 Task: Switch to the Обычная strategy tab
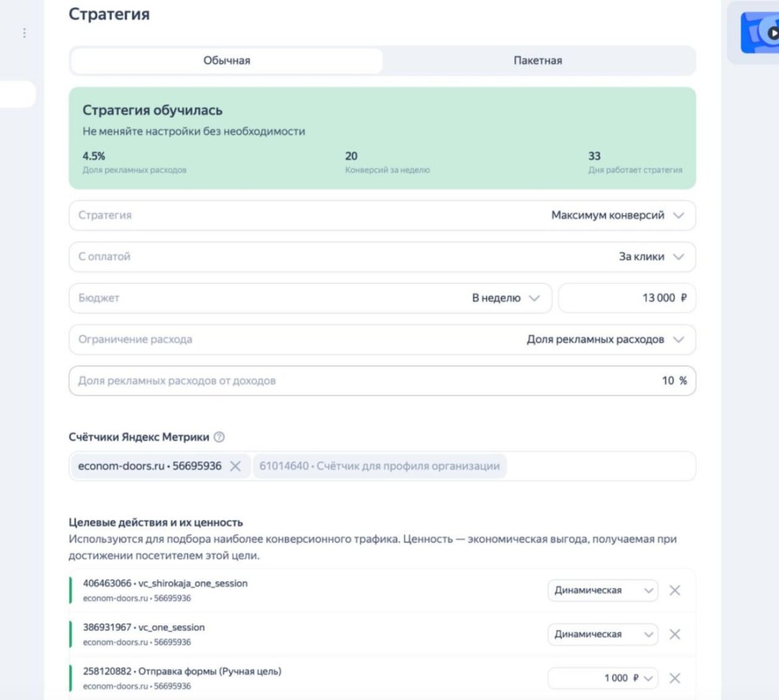pos(227,61)
